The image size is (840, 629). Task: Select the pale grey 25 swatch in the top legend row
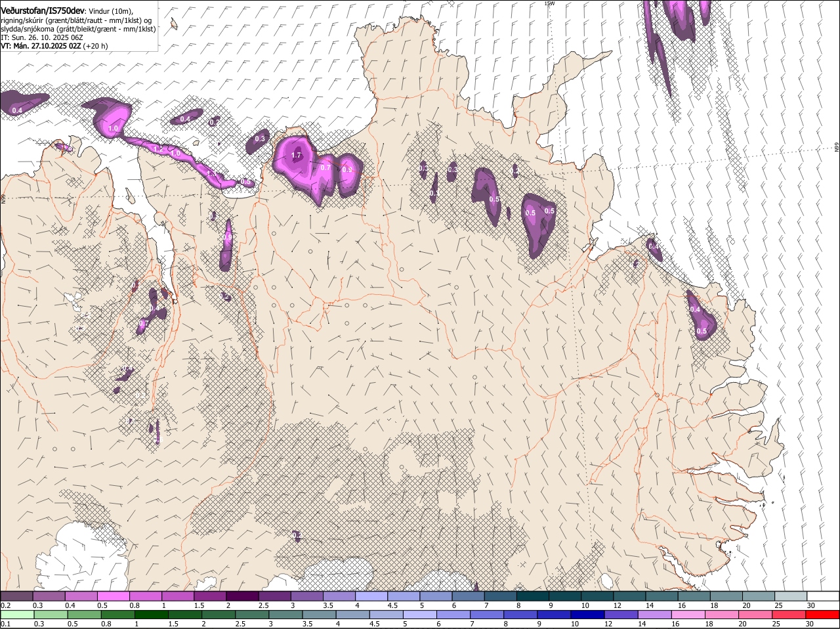click(x=791, y=596)
